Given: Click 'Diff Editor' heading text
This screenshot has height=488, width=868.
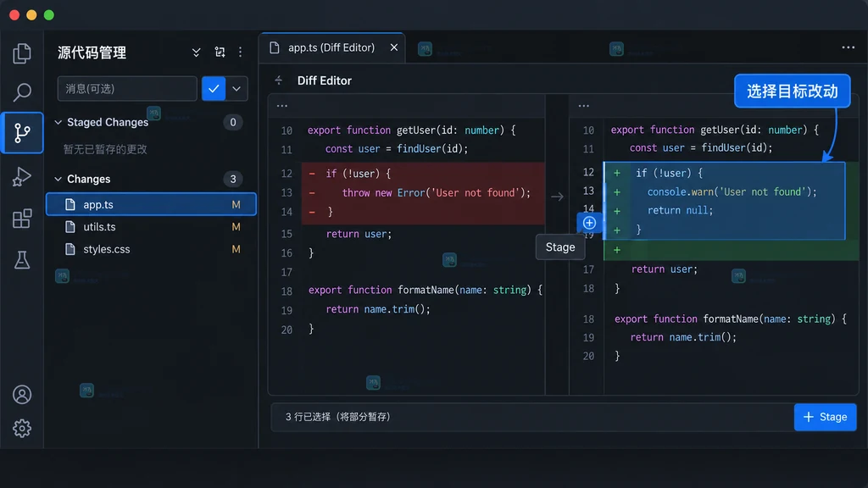Looking at the screenshot, I should [x=325, y=80].
